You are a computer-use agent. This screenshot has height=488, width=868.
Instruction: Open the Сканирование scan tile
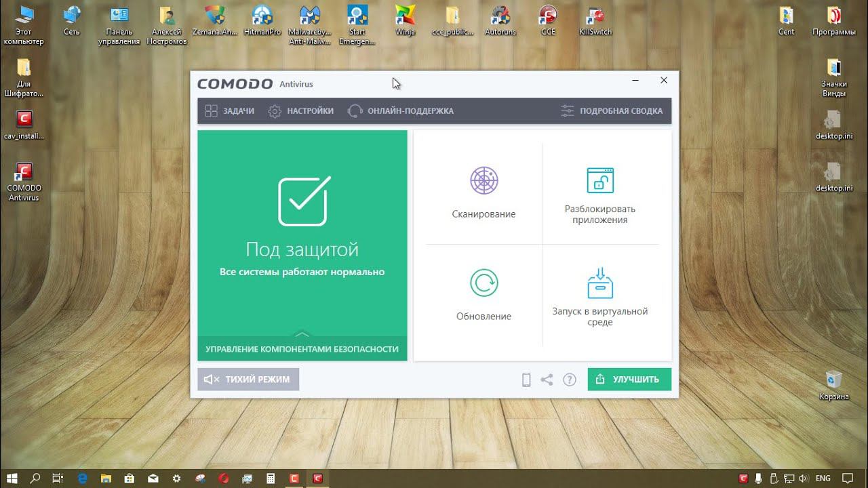coord(484,193)
